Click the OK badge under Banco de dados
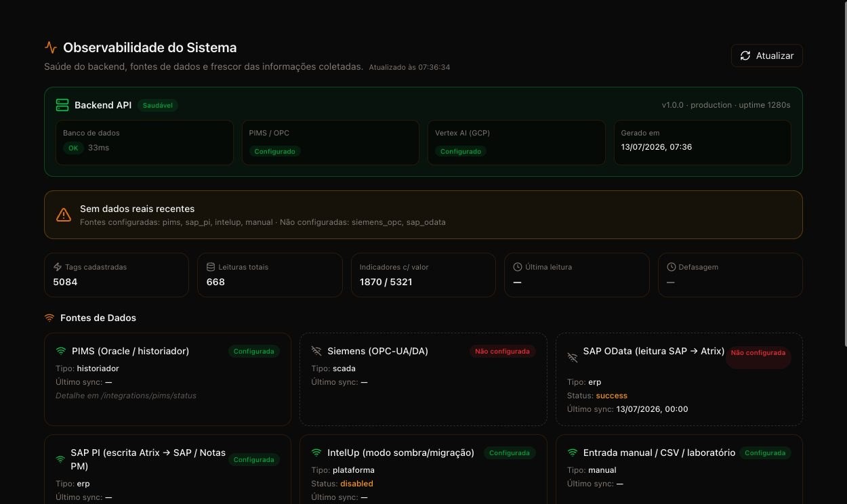Screen dimensions: 847x504 click(73, 148)
